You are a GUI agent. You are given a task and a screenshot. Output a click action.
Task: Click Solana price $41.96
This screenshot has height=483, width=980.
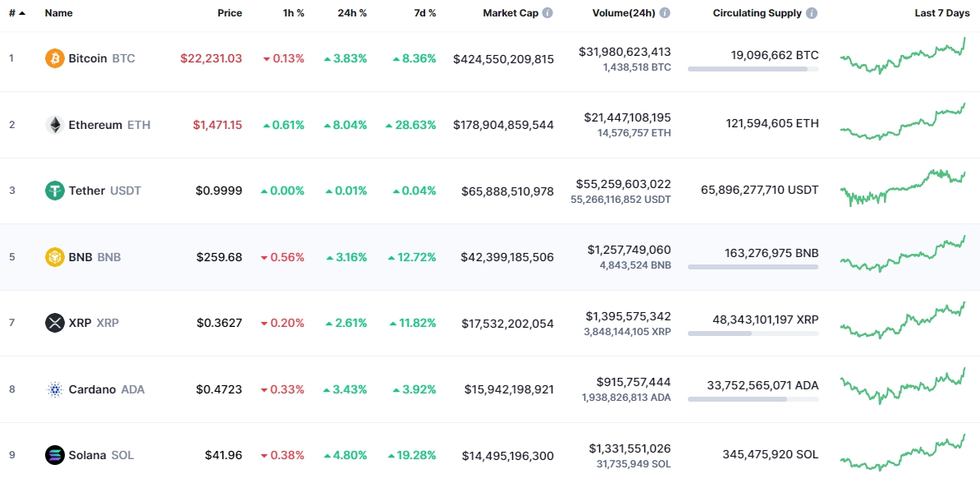tap(224, 455)
